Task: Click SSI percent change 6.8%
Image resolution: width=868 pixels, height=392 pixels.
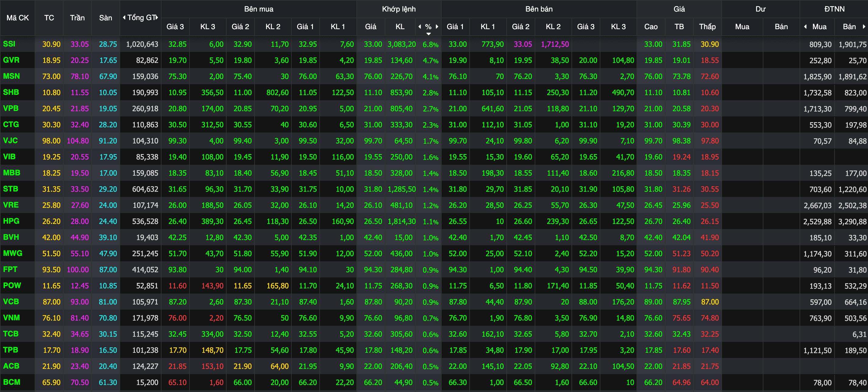Action: pyautogui.click(x=430, y=44)
